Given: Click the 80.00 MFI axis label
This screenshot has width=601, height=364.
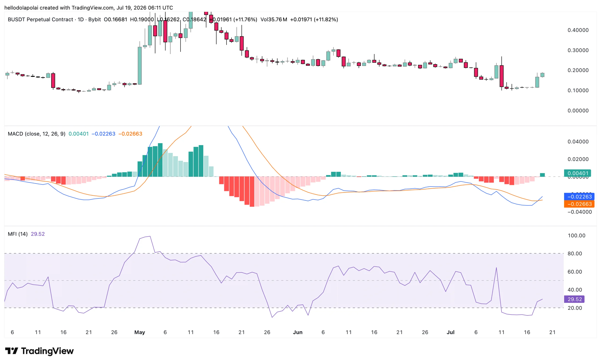Looking at the screenshot, I should coord(575,253).
